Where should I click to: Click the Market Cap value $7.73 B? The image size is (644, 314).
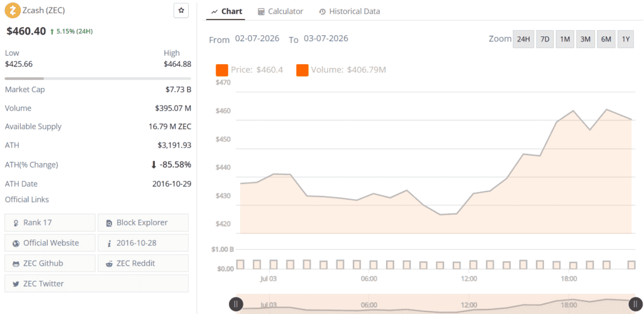pos(178,89)
